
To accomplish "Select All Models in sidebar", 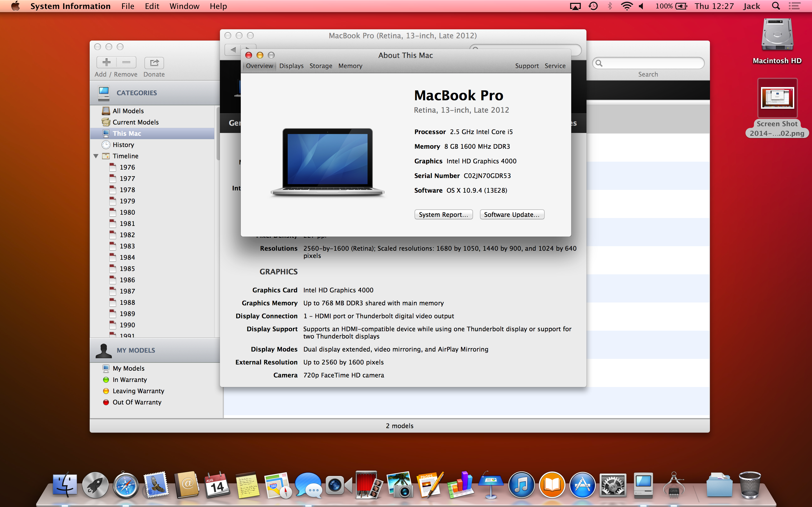I will click(x=128, y=111).
